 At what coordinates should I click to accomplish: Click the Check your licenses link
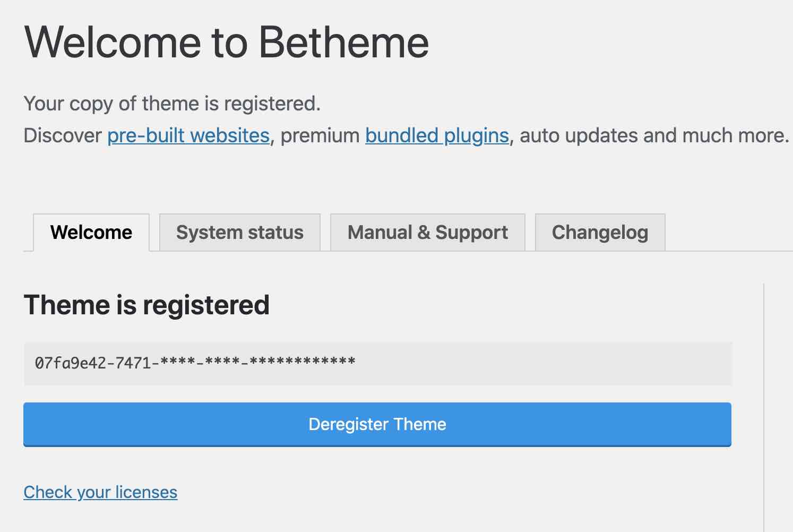pos(100,492)
